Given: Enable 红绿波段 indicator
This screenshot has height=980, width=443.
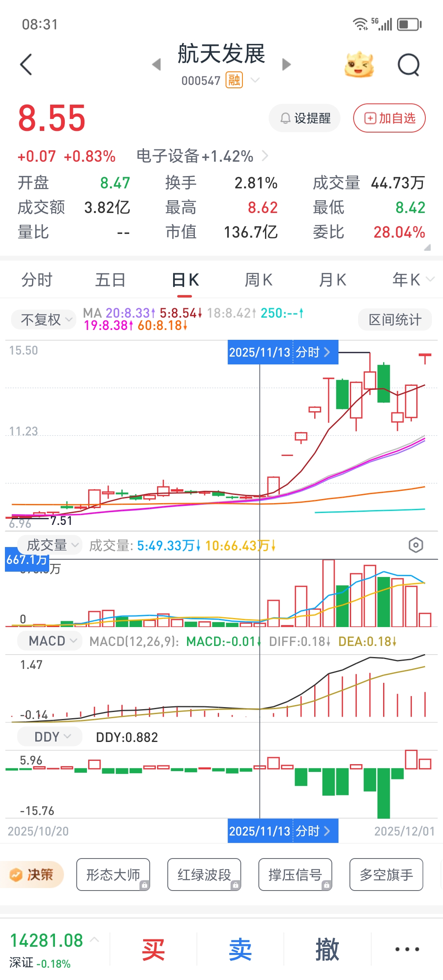Looking at the screenshot, I should (204, 875).
